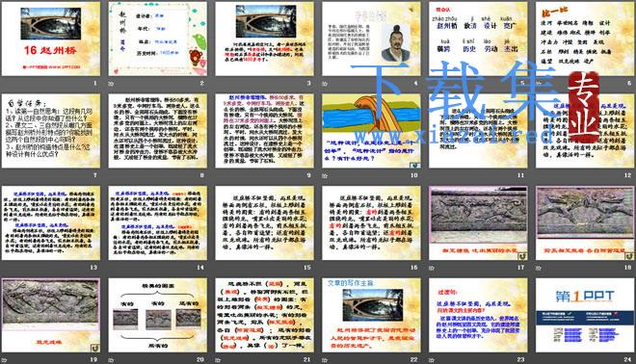Click the animation star icon beneath slide 10

click(325, 176)
